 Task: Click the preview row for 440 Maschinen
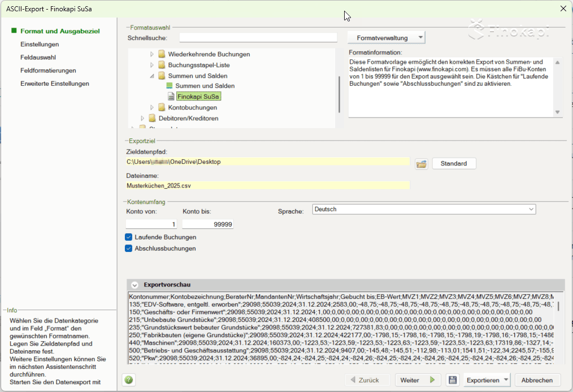pos(341,343)
